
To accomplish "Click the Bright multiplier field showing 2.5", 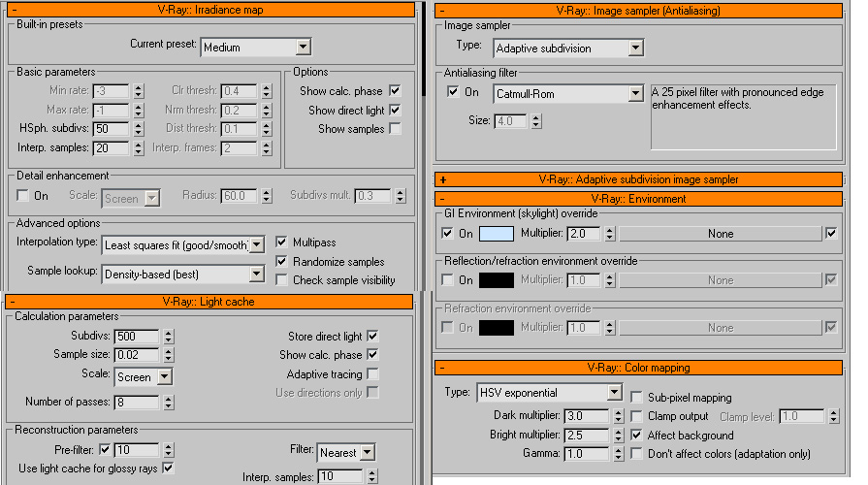I will click(x=586, y=436).
